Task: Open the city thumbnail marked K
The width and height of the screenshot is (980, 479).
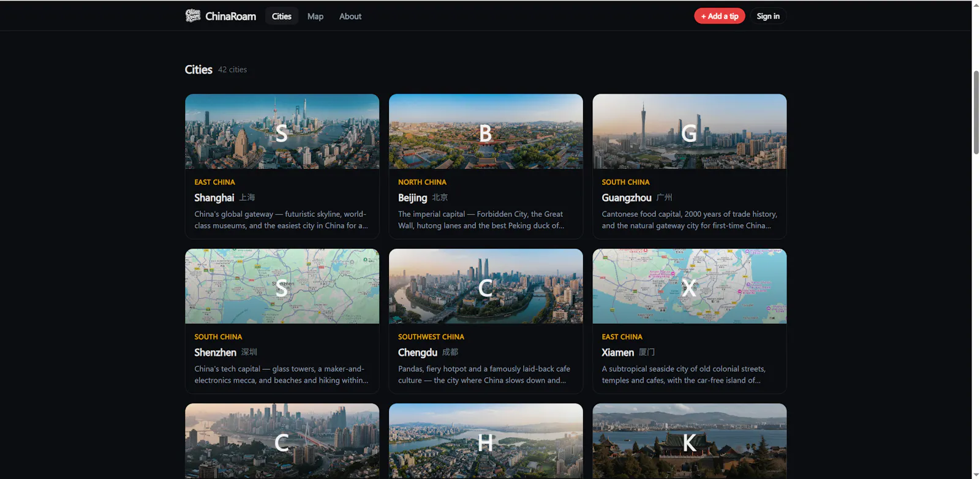Action: (690, 441)
